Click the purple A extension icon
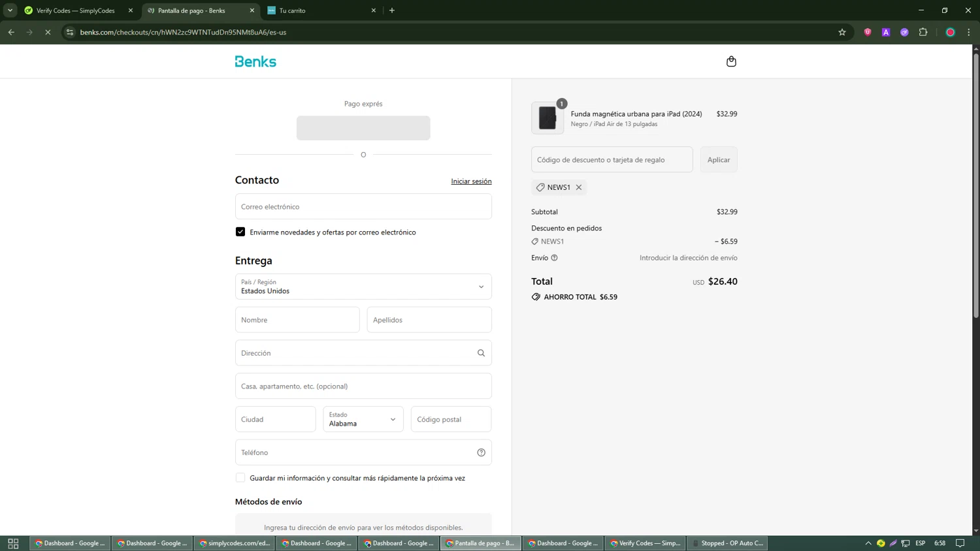 click(x=886, y=32)
